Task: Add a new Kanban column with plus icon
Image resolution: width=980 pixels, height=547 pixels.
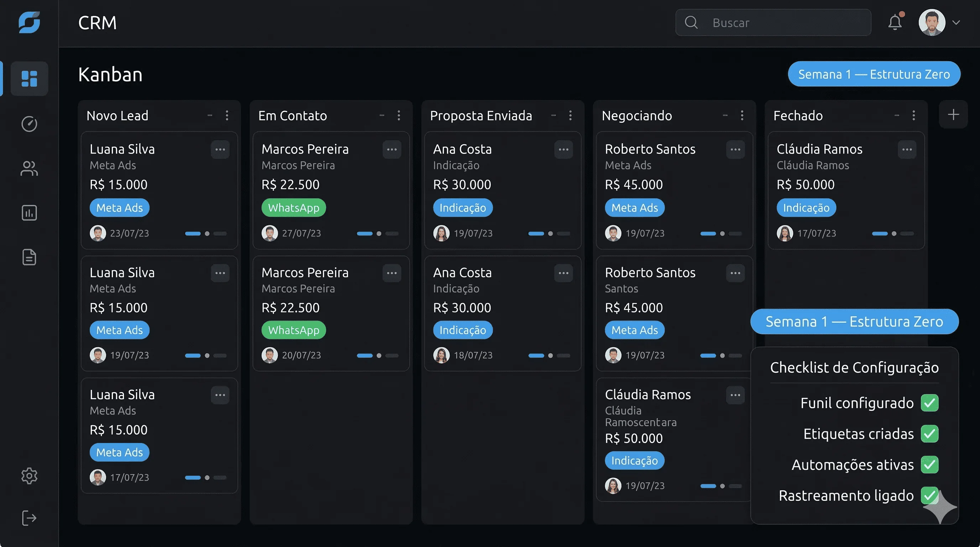Action: pos(953,115)
